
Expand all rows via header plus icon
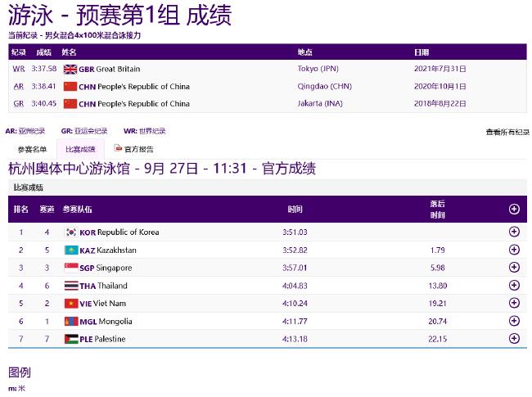tap(514, 209)
